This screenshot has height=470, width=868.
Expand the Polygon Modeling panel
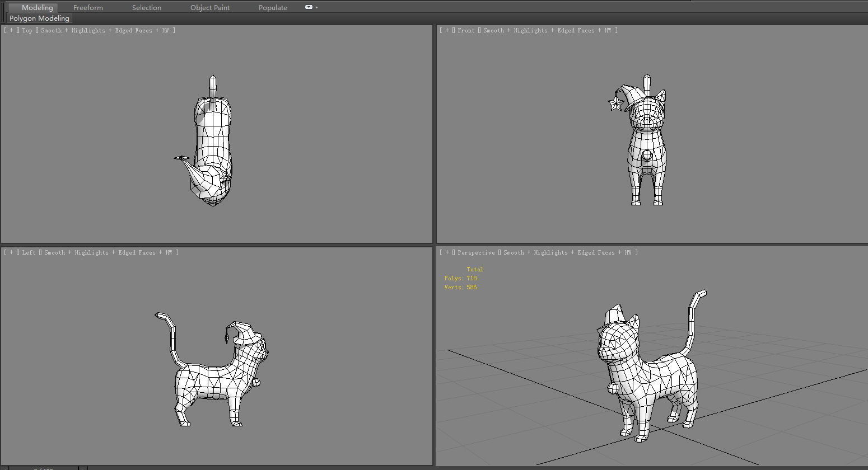tap(39, 18)
